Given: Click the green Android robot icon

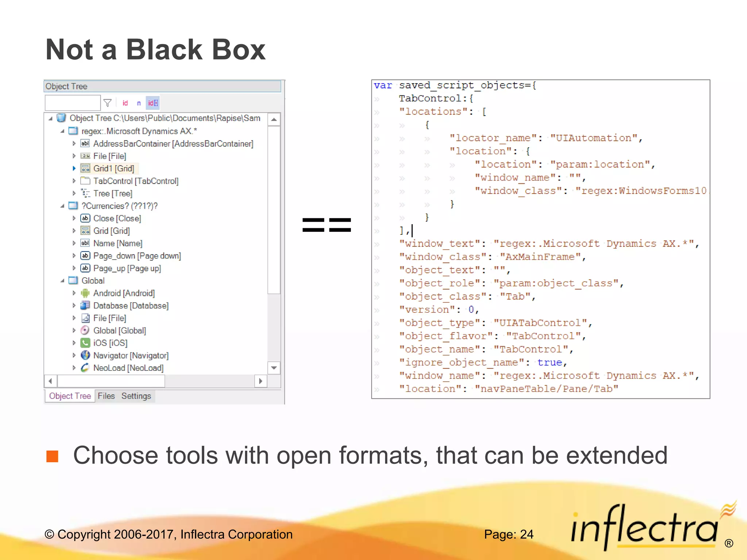Looking at the screenshot, I should pyautogui.click(x=85, y=293).
